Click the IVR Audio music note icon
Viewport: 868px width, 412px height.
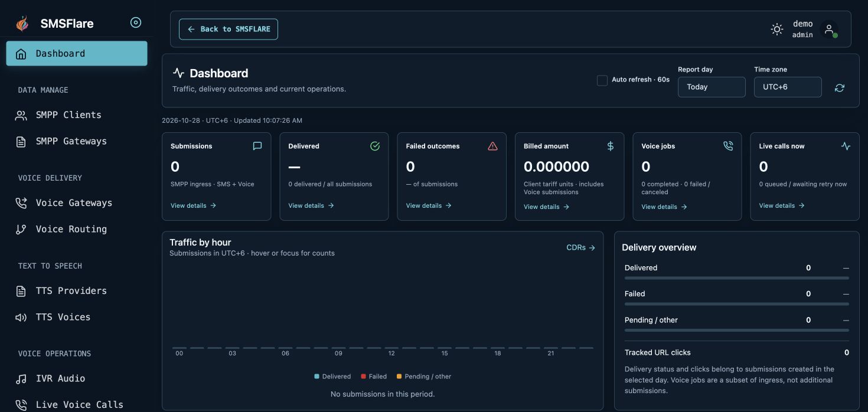click(x=21, y=379)
